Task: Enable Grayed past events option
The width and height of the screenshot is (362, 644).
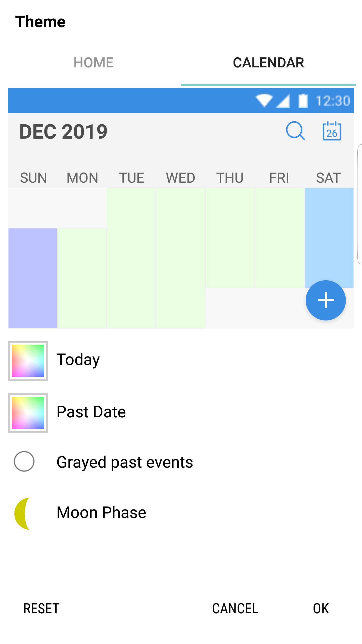Action: 24,461
